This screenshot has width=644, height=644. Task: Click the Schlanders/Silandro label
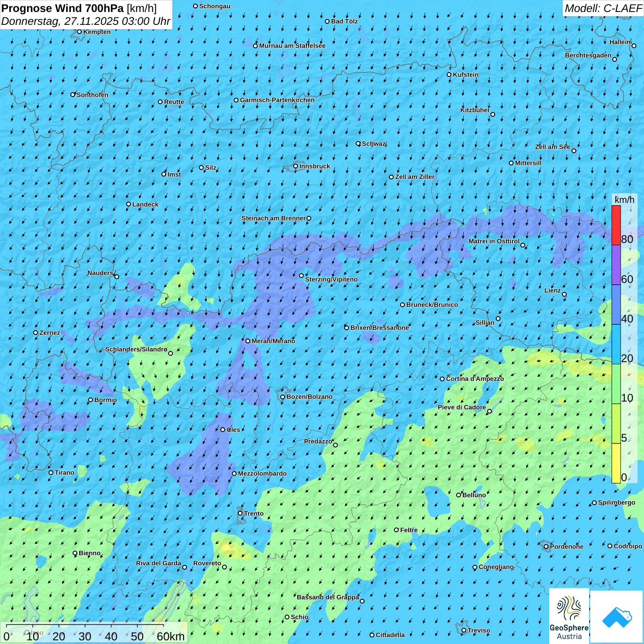point(136,349)
